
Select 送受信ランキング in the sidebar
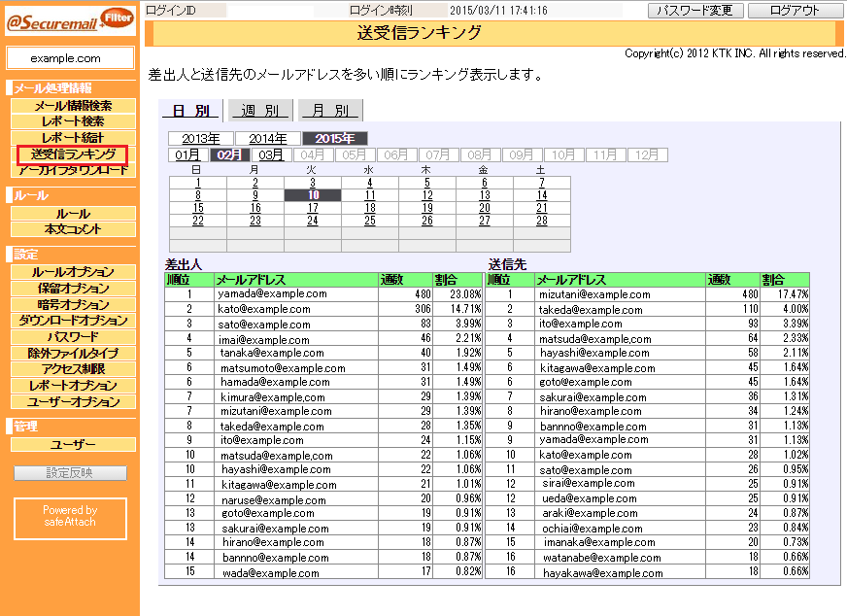click(73, 154)
